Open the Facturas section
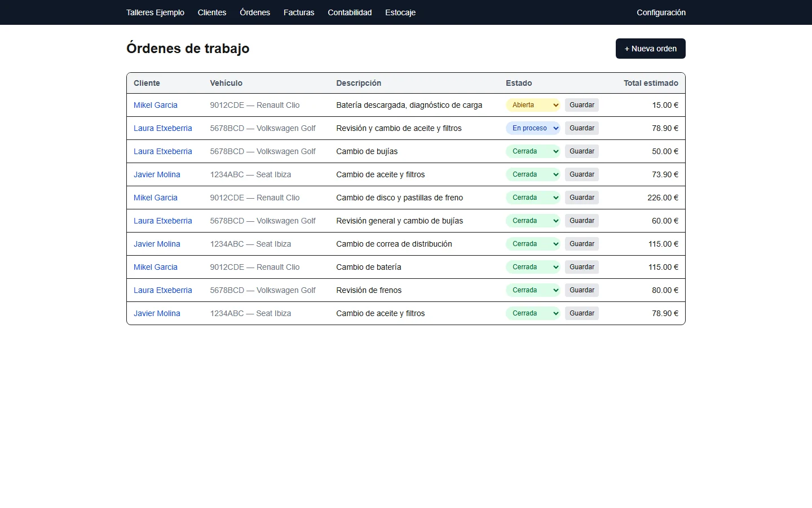 pyautogui.click(x=299, y=12)
